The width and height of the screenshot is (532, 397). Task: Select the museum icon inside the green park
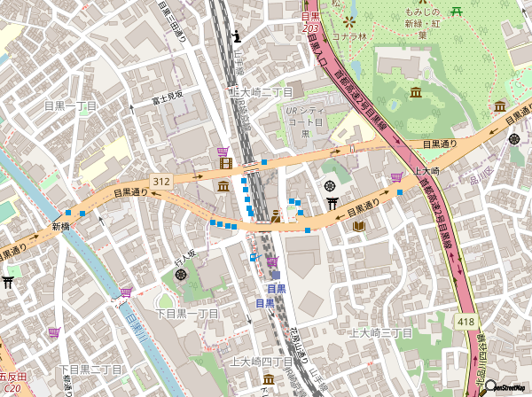tap(416, 92)
